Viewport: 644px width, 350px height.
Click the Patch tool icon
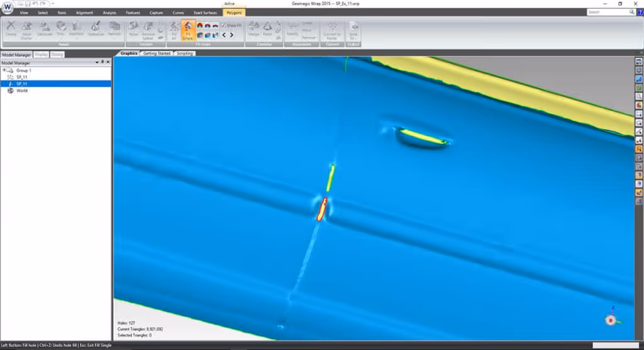(267, 29)
